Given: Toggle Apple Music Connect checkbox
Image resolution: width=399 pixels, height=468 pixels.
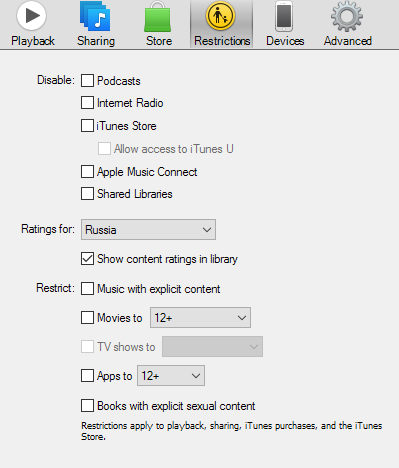Looking at the screenshot, I should click(x=87, y=172).
